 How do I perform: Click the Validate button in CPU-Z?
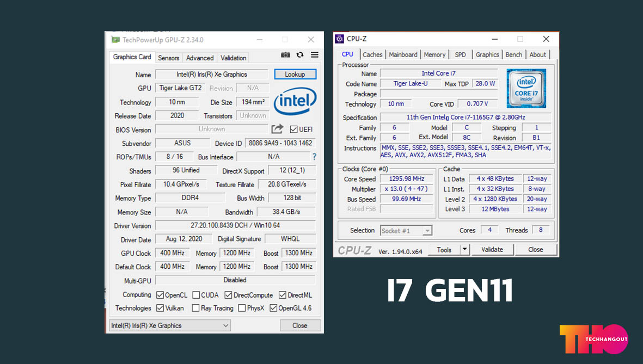[492, 249]
